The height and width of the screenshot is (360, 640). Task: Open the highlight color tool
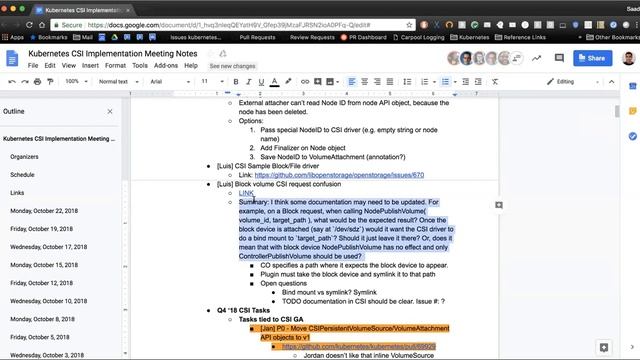[288, 82]
